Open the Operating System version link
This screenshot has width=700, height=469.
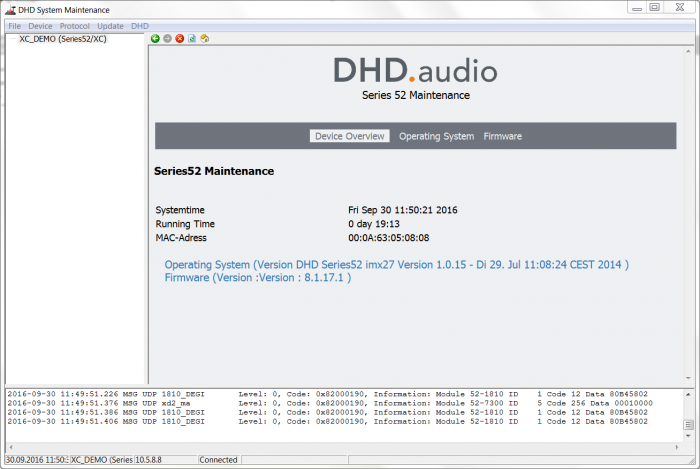tap(396, 265)
